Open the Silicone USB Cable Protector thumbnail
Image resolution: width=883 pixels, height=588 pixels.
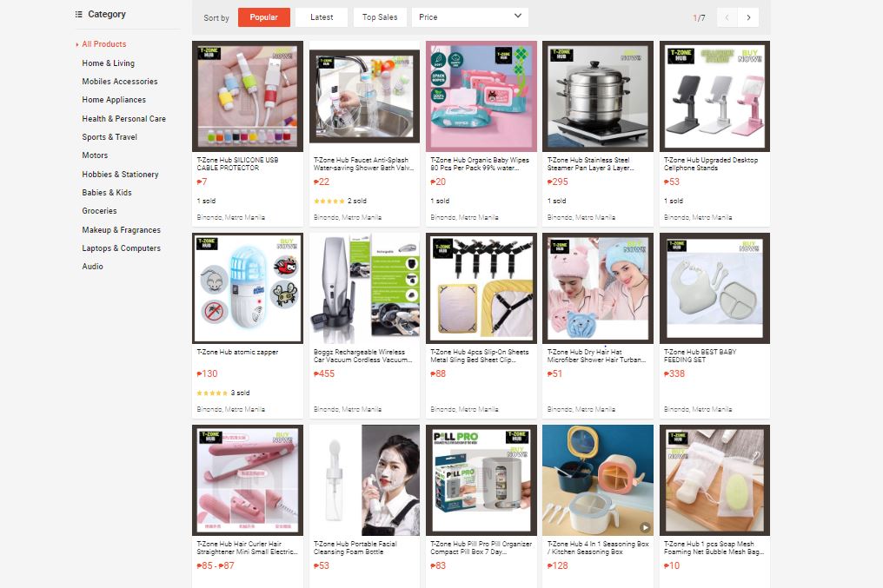248,96
